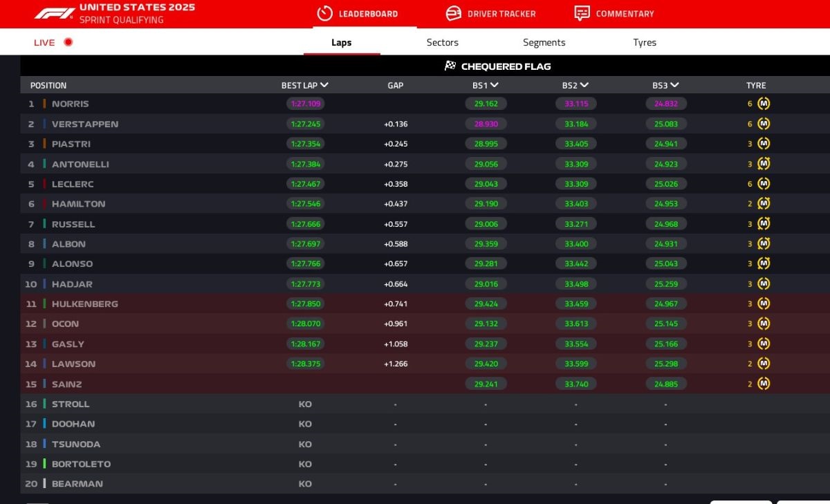Select Verstappen's driver name

pyautogui.click(x=84, y=124)
